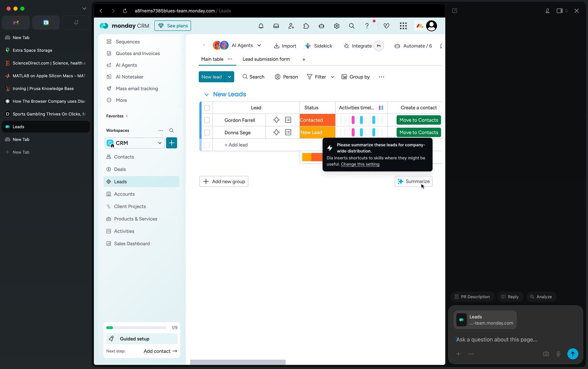
Task: Open Deals in the sidebar
Action: [x=141, y=169]
